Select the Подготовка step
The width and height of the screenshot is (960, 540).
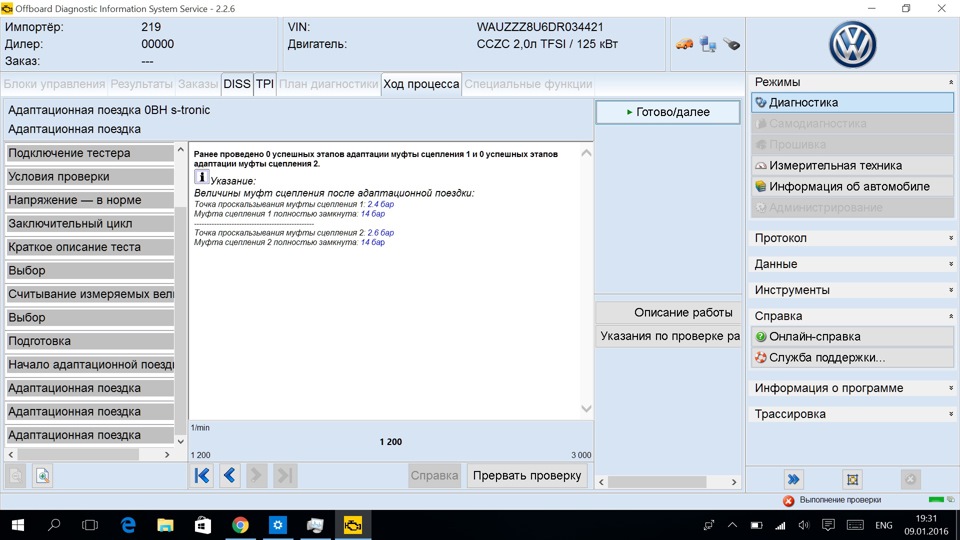90,341
